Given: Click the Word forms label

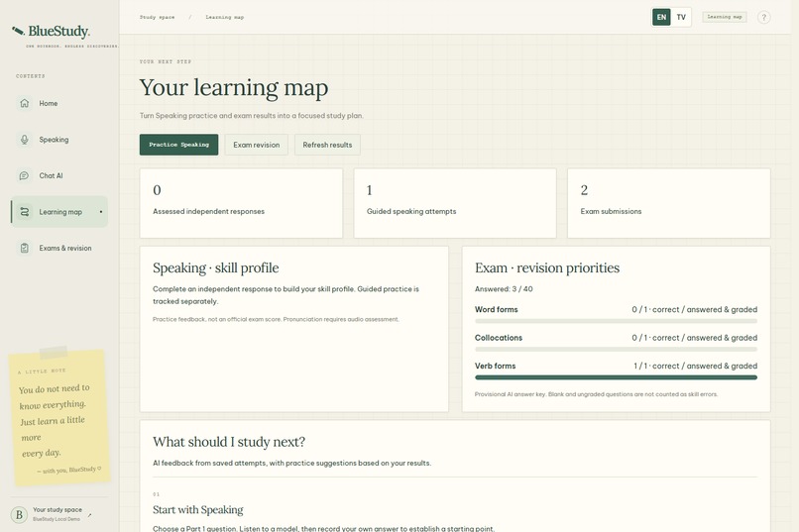Looking at the screenshot, I should pyautogui.click(x=496, y=309).
